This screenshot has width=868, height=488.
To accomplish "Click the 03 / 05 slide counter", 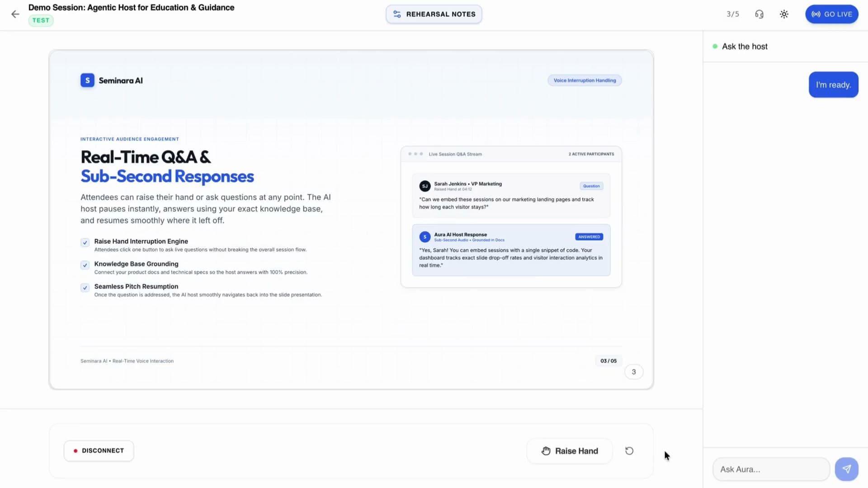I will 609,361.
